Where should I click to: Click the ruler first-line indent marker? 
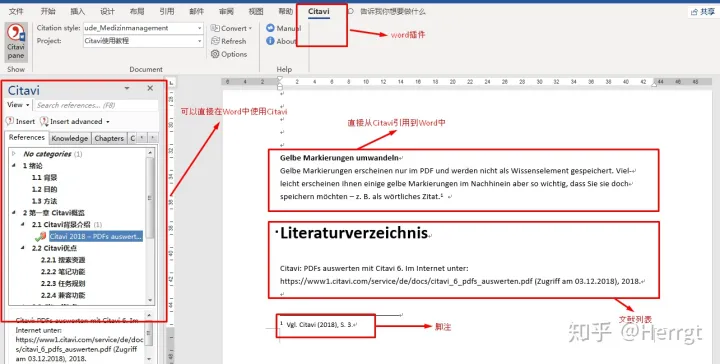coord(280,79)
